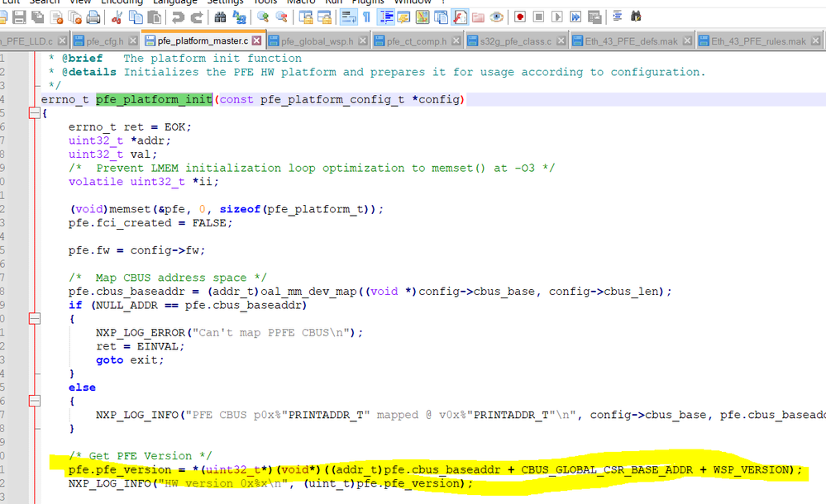Screen dimensions: 826x504
Task: Toggle the indent guide button
Action: pyautogui.click(x=386, y=17)
